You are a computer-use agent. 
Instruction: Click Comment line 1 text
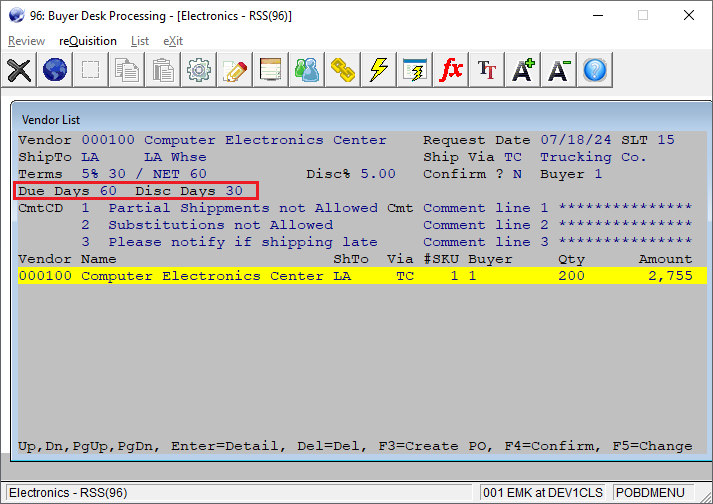coord(486,208)
